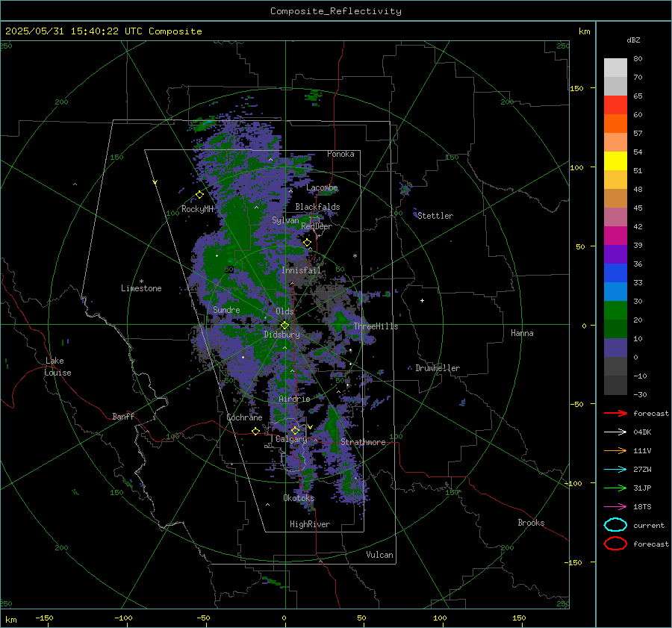Viewport: 672px width, 628px height.
Task: Click the Stettler label
Action: click(435, 216)
